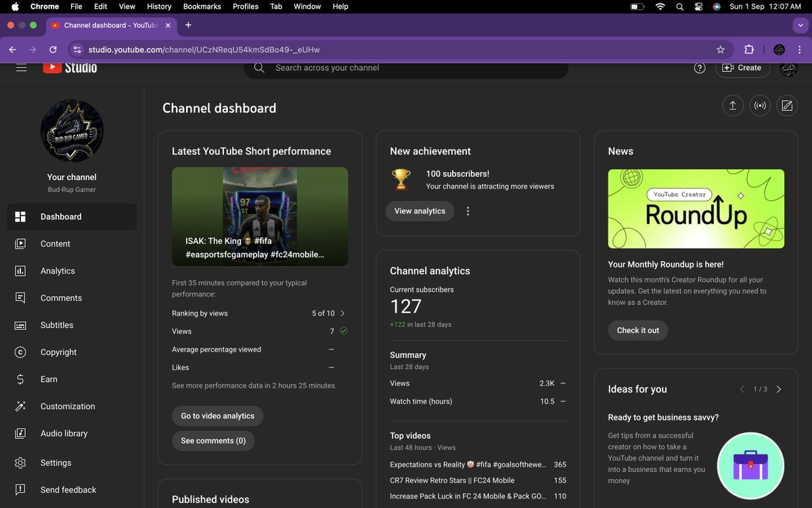Screen dimensions: 812x508
Task: Open Chrome tab search dropdown arrow
Action: pos(801,25)
